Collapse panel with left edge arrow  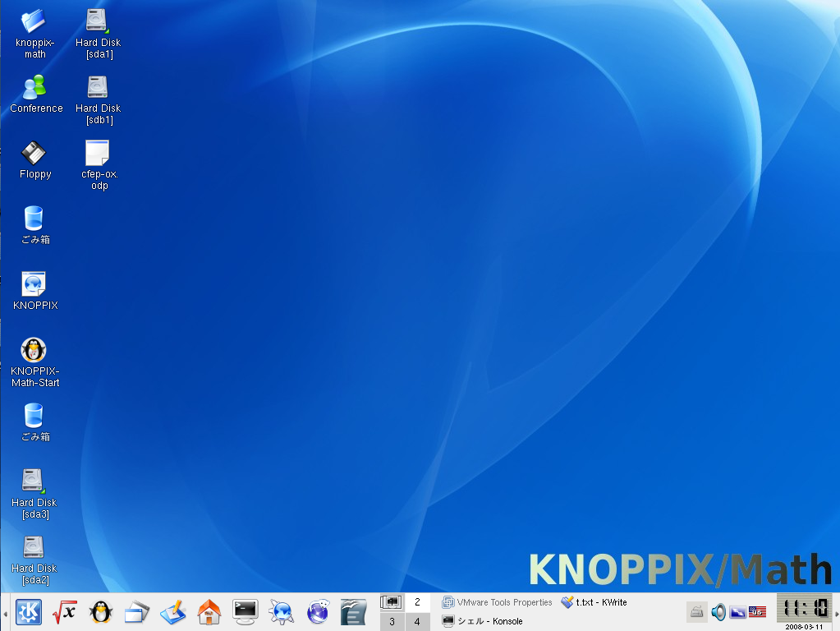coord(5,614)
